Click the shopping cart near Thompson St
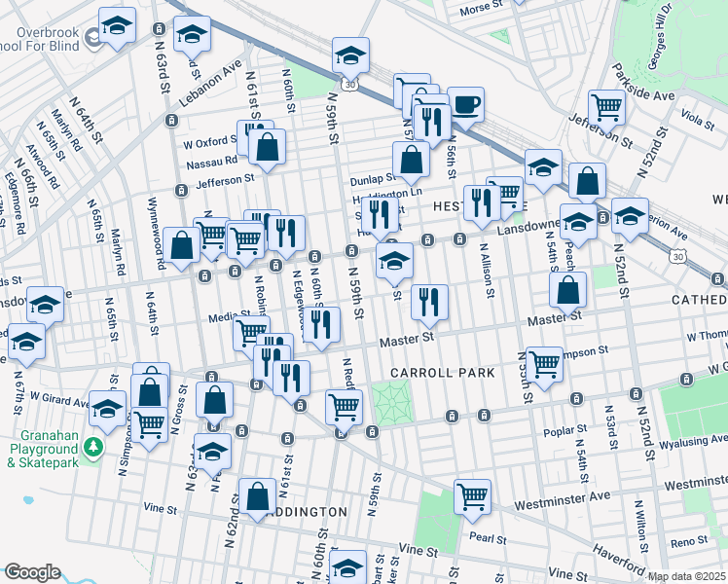 (544, 364)
